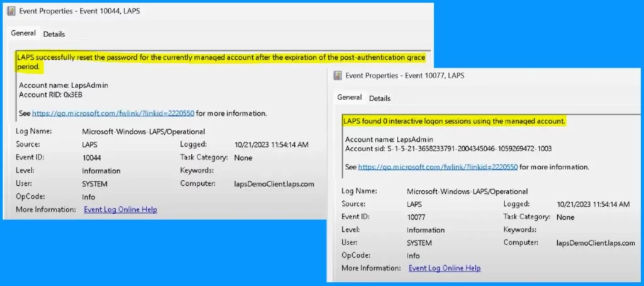The height and width of the screenshot is (286, 644).
Task: Click OpCode value Info in Event 10044
Action: pos(89,197)
